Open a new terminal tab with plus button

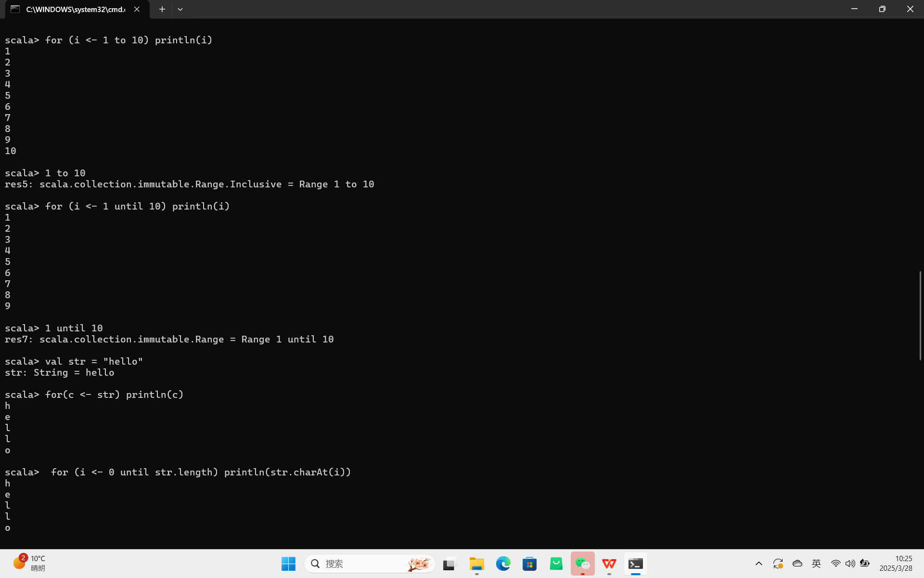pos(162,9)
